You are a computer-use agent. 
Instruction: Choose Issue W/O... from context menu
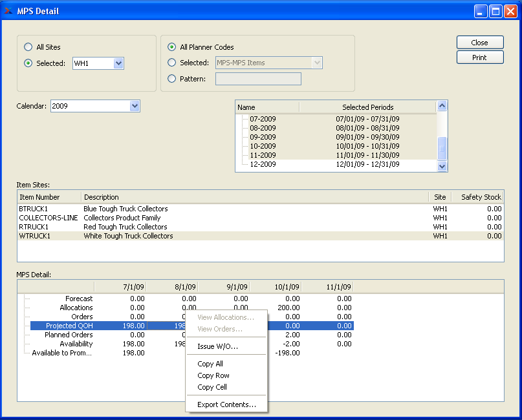point(217,347)
